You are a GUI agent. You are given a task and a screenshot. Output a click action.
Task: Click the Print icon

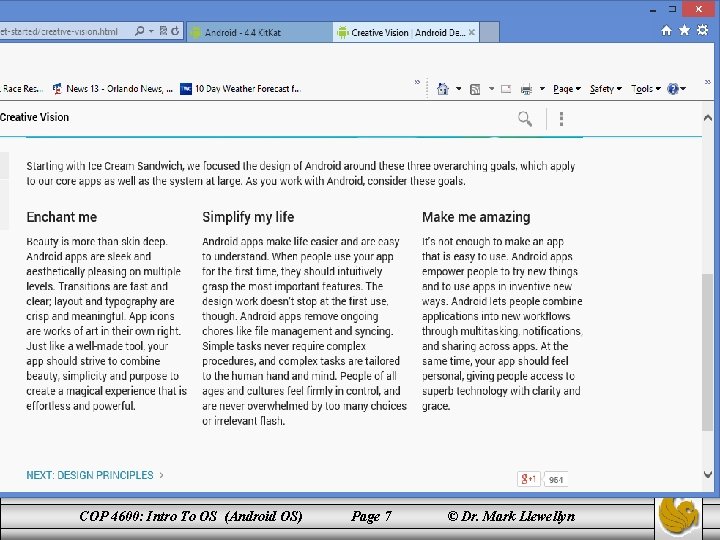coord(526,89)
